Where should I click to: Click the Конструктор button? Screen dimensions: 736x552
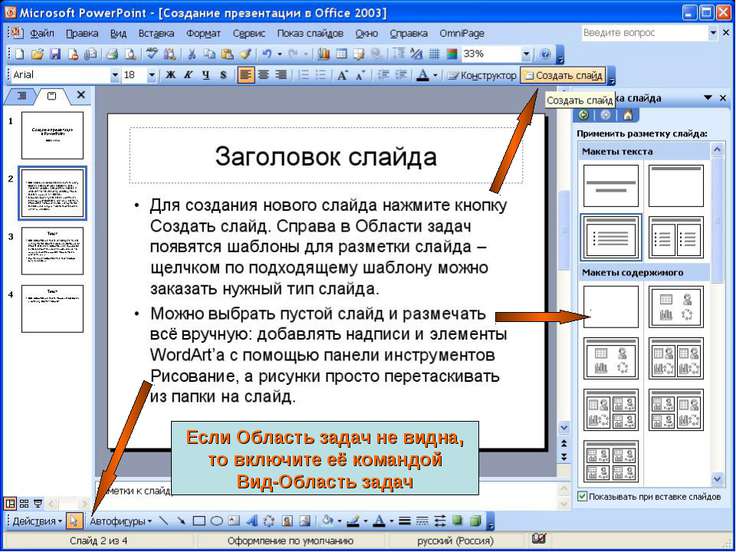click(481, 75)
